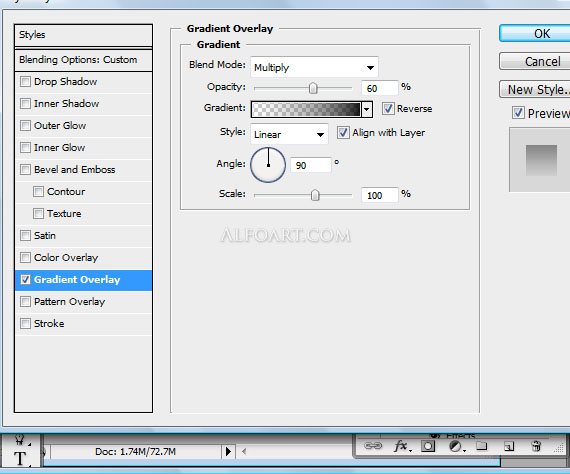
Task: Expand the Style Linear dropdown
Action: coord(289,134)
